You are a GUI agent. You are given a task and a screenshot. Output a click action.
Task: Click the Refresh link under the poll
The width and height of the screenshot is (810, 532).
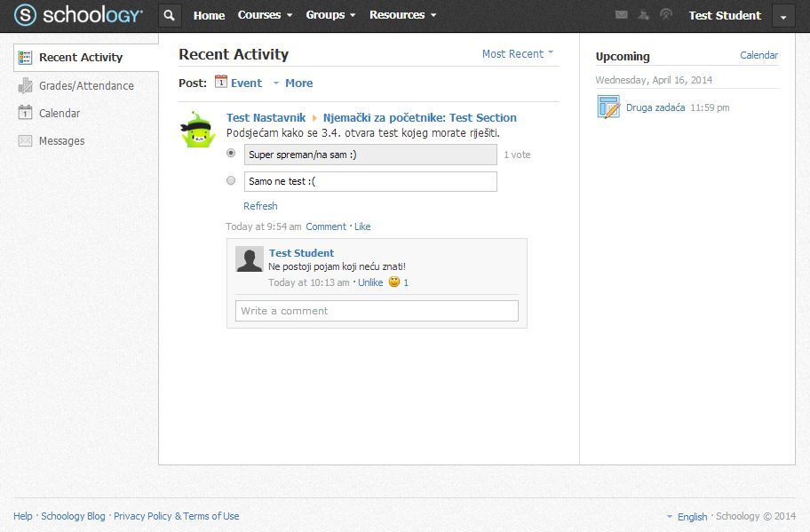pyautogui.click(x=260, y=206)
